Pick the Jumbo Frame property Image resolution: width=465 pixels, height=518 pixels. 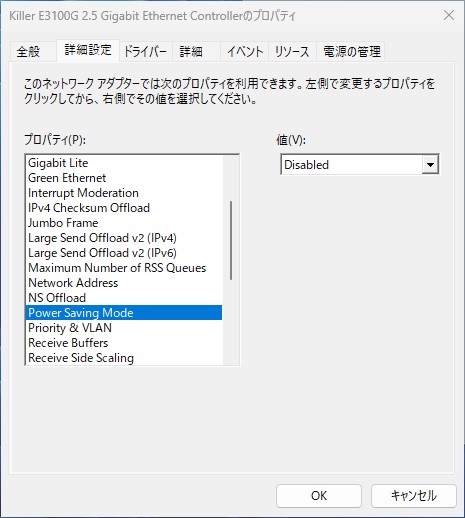coord(124,223)
